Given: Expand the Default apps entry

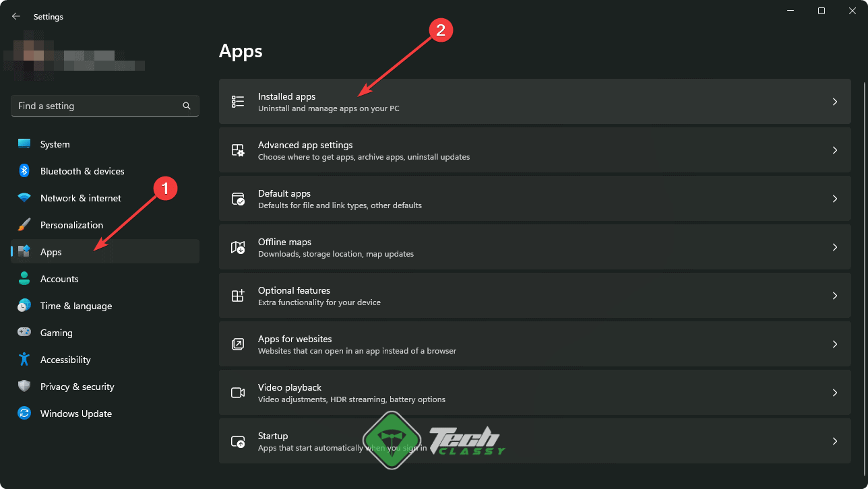Looking at the screenshot, I should (834, 198).
